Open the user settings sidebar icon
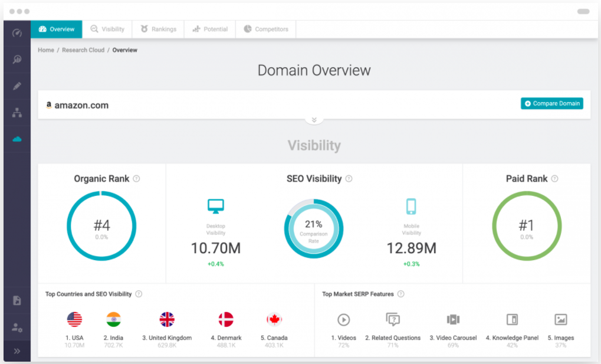Screen dimensions: 601x364 tap(17, 327)
